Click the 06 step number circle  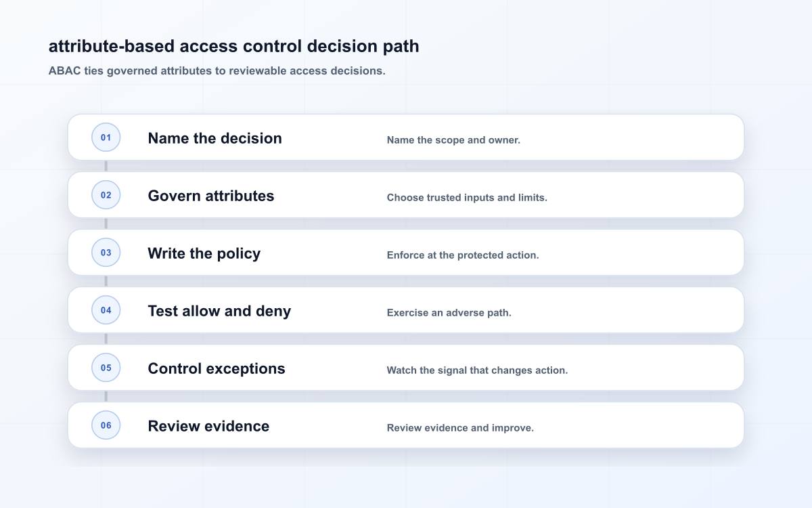(x=106, y=425)
